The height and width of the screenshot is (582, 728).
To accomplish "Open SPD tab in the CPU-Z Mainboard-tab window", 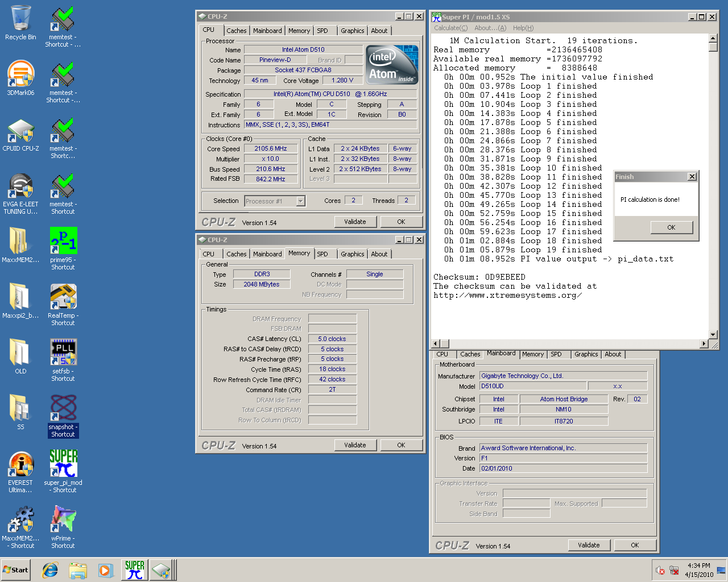I will (x=556, y=354).
